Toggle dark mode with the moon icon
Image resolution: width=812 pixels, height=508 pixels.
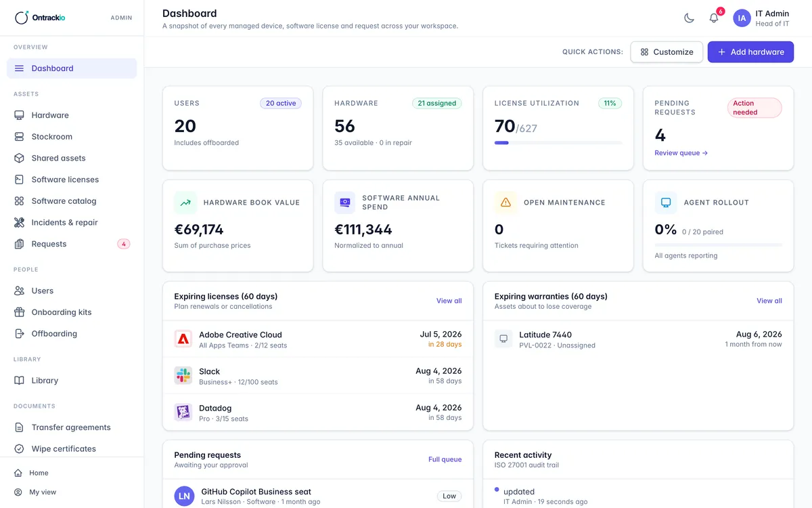pos(689,18)
